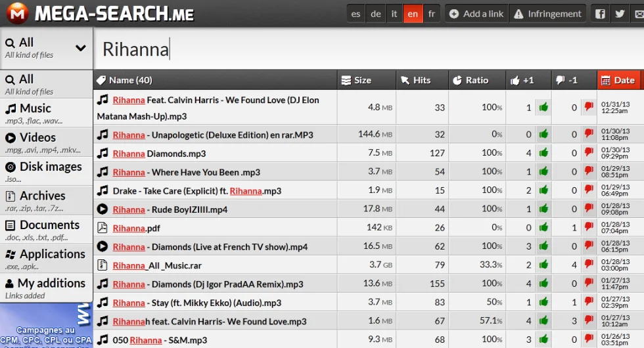
Task: Upvote Diamonds (Live at French TV show).mp4
Action: point(543,246)
